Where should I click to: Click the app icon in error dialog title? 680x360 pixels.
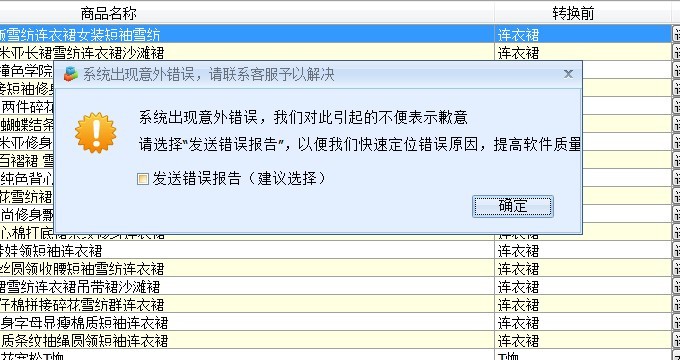click(x=71, y=74)
